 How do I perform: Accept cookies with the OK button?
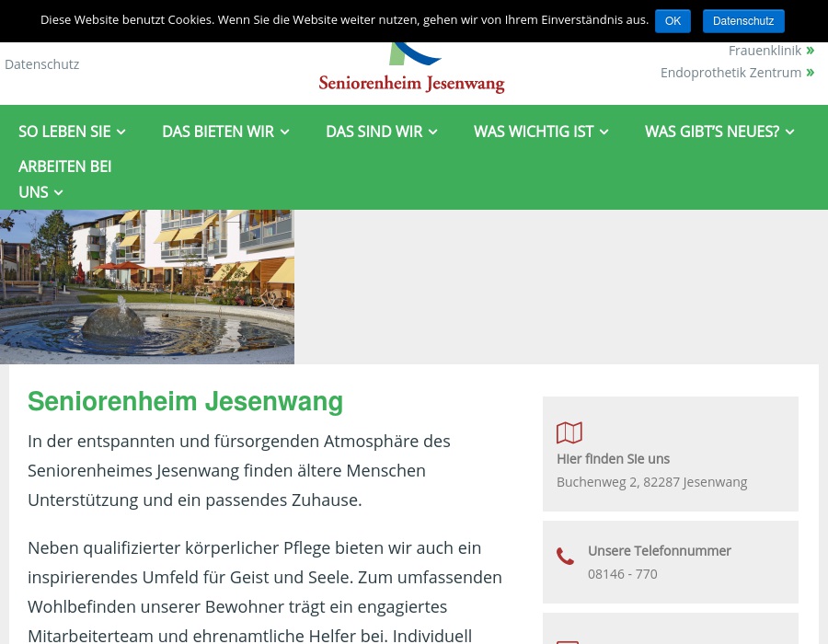673,20
